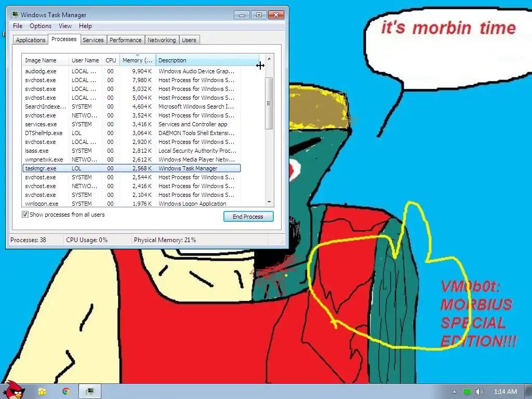Open the 1:14 AM clock
This screenshot has width=532, height=399.
(x=505, y=392)
